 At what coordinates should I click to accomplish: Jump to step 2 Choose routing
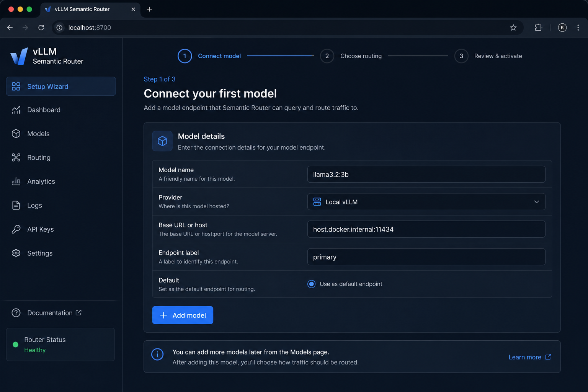351,56
